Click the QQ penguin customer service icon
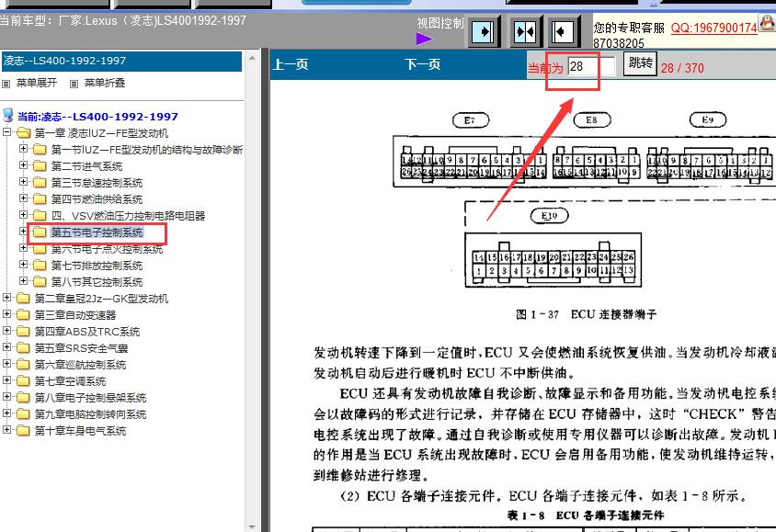776x532 pixels. coord(767,22)
